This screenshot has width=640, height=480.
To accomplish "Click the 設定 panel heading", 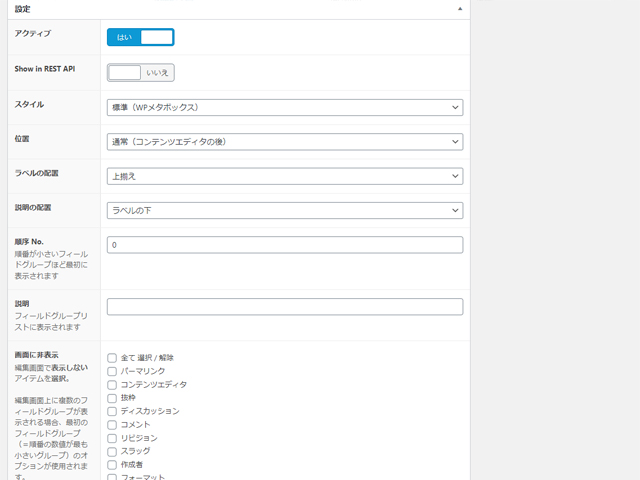I will pos(22,9).
